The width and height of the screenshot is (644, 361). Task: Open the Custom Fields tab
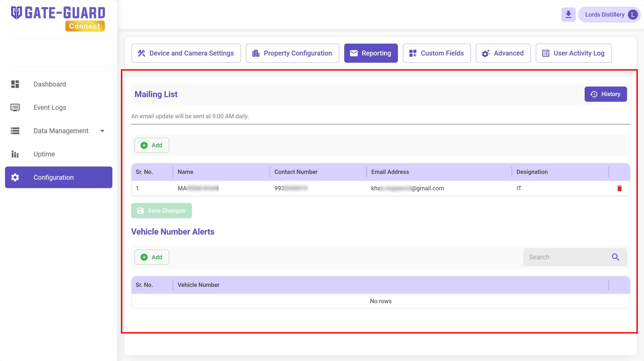tap(436, 53)
